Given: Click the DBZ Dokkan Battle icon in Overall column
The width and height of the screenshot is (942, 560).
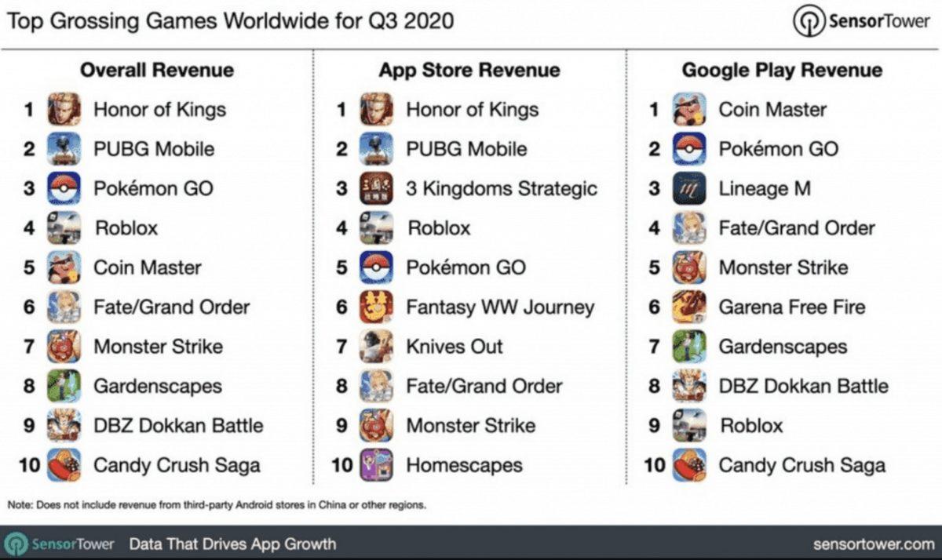Looking at the screenshot, I should coord(64,426).
